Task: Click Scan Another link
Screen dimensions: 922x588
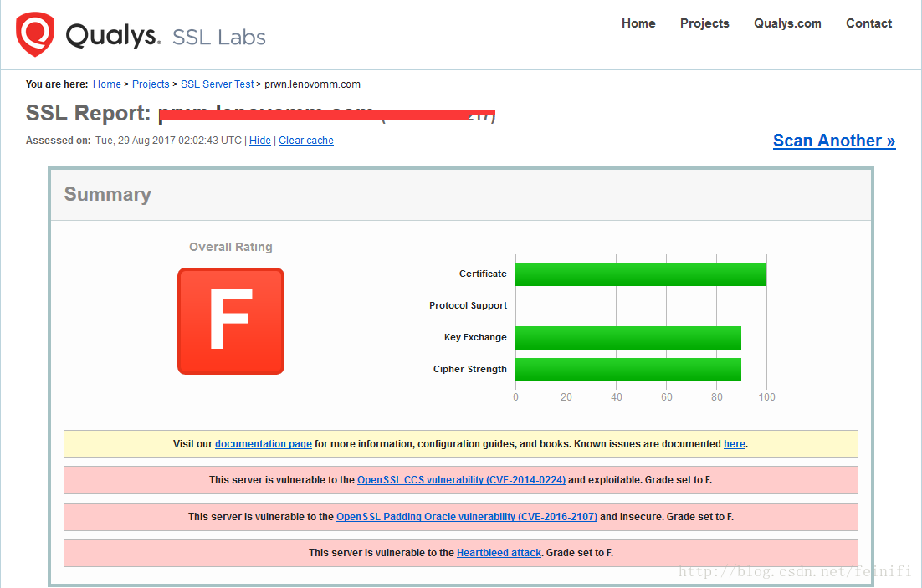Action: tap(834, 141)
